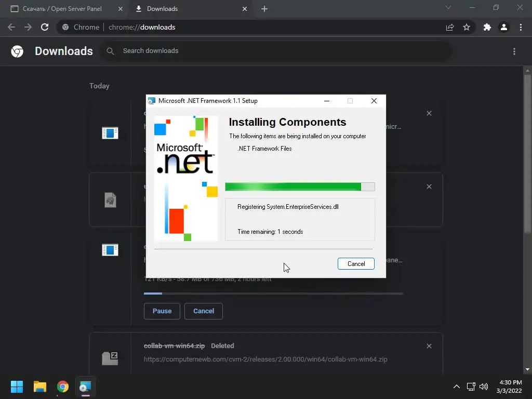Click the first download's application file icon
Viewport: 532px width, 399px height.
tap(110, 132)
